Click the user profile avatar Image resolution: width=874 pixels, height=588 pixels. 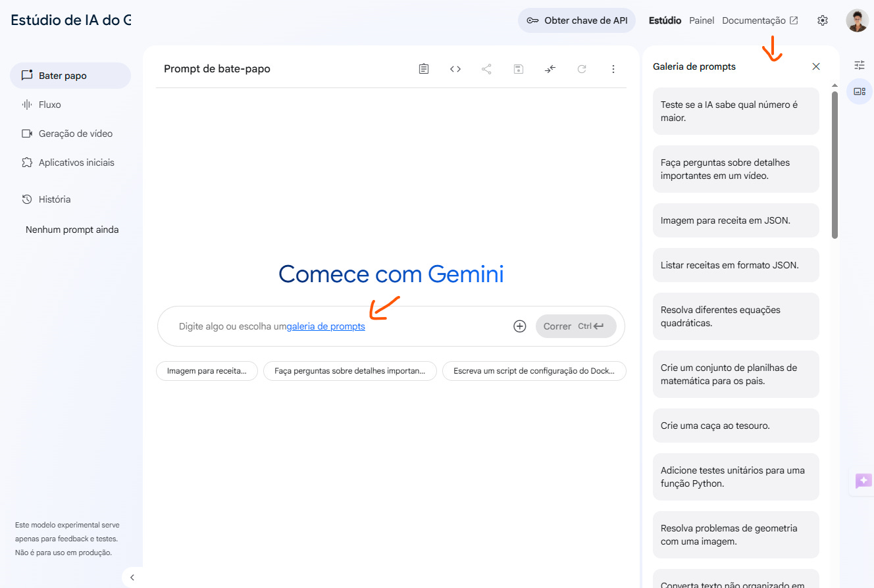coord(857,20)
